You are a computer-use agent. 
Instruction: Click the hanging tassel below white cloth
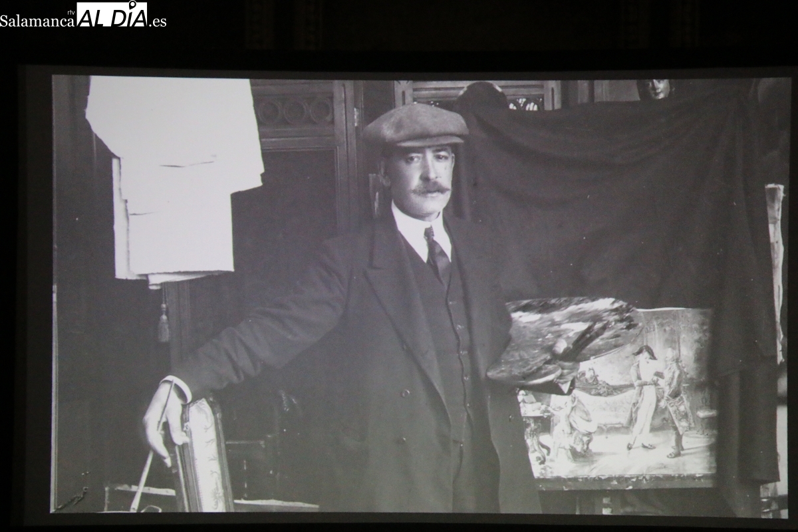(163, 323)
